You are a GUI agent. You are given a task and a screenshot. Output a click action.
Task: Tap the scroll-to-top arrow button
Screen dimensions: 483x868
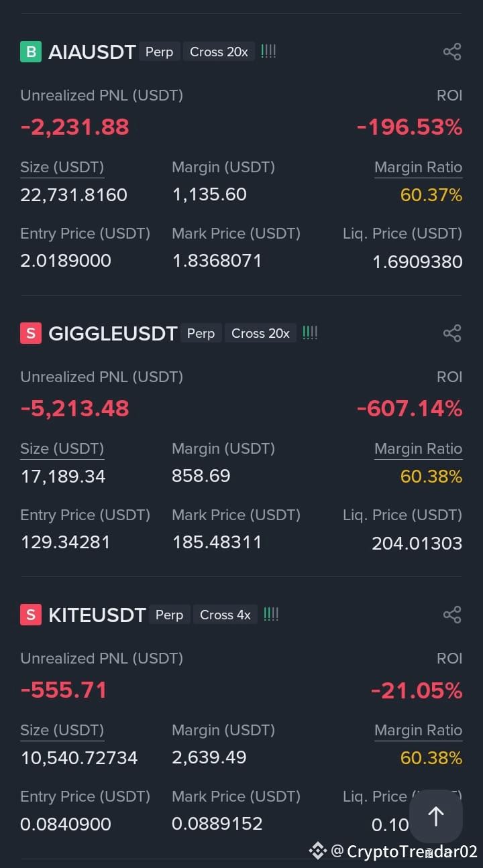(436, 816)
